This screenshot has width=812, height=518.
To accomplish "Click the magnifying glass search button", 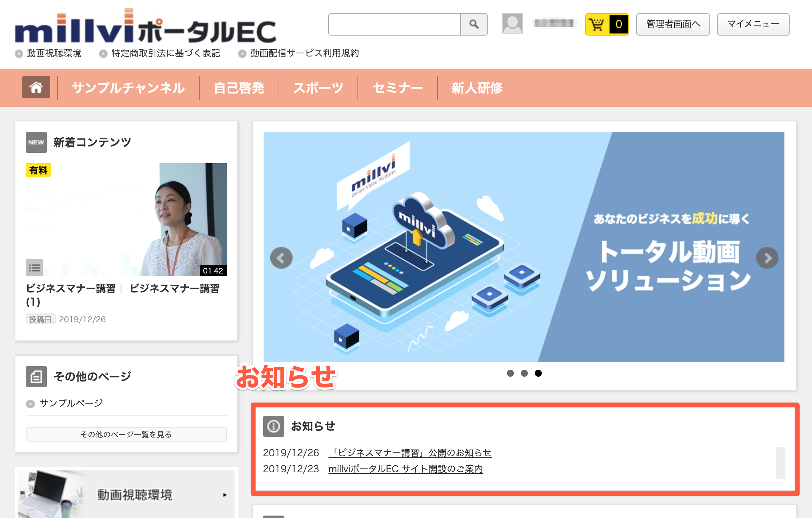I will 474,24.
